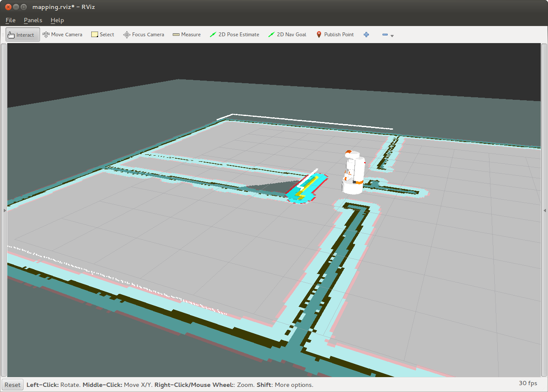Click the white robot model in the 3D view
The width and height of the screenshot is (548, 392).
[x=354, y=172]
